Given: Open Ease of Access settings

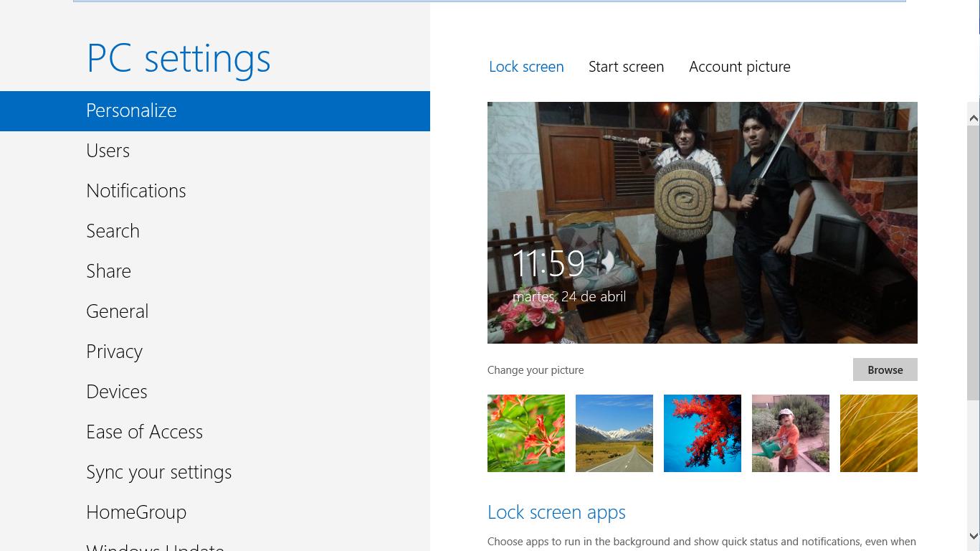Looking at the screenshot, I should click(144, 432).
